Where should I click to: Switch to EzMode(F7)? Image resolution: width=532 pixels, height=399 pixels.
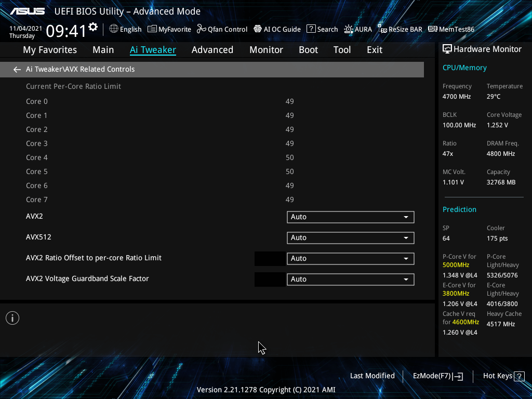coord(437,376)
